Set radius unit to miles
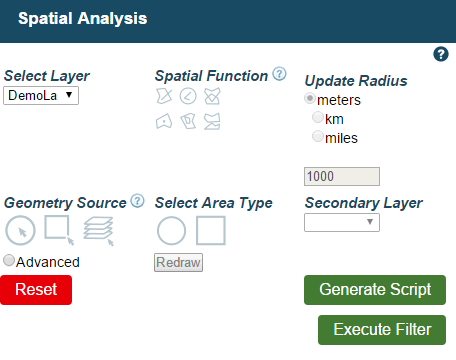This screenshot has width=456, height=360. (318, 136)
